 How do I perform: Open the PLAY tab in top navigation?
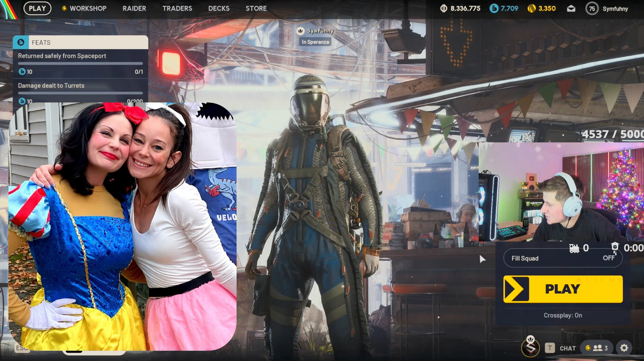37,8
